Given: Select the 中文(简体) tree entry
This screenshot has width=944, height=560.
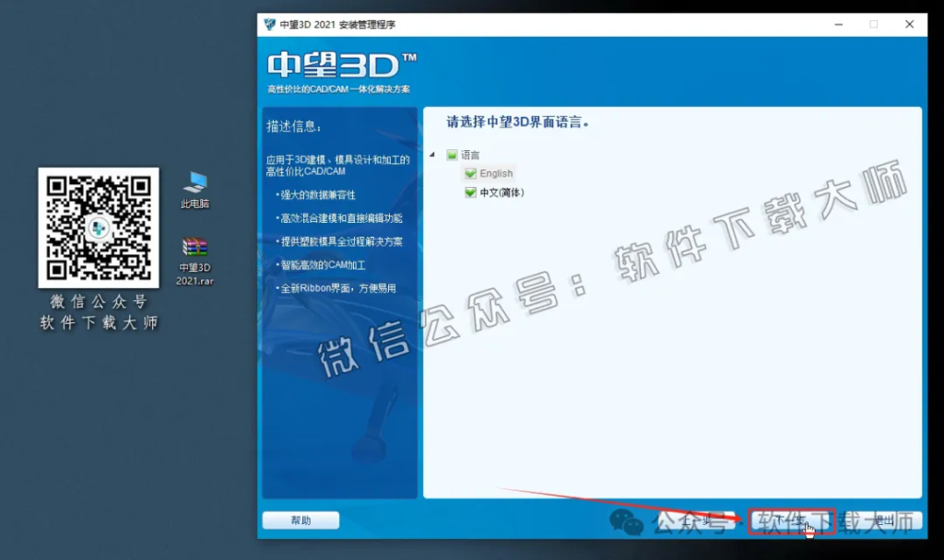Looking at the screenshot, I should (502, 192).
